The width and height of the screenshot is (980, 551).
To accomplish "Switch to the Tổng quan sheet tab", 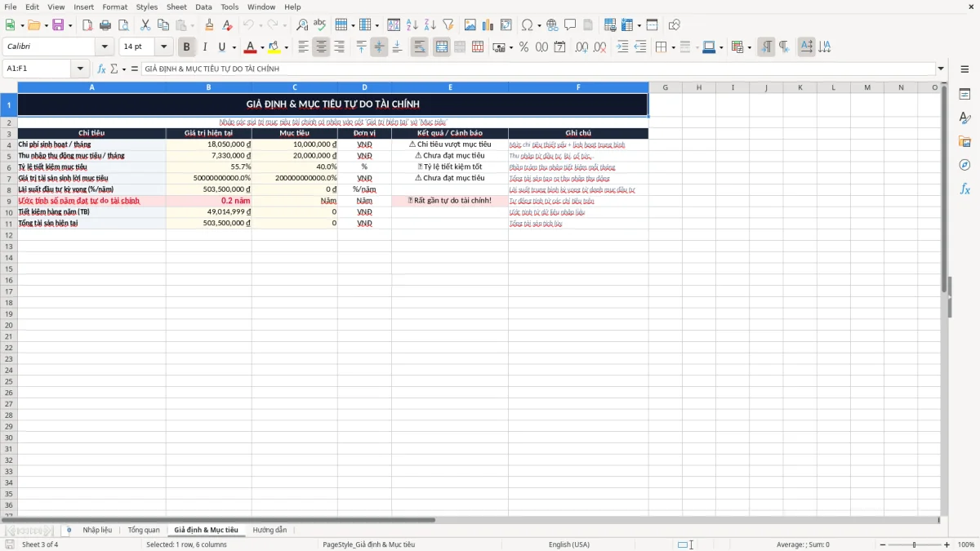I will [144, 531].
